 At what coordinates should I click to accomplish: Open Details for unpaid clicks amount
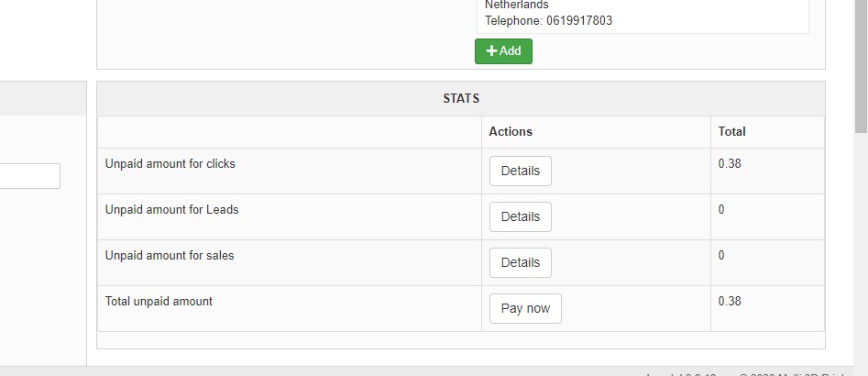click(520, 171)
